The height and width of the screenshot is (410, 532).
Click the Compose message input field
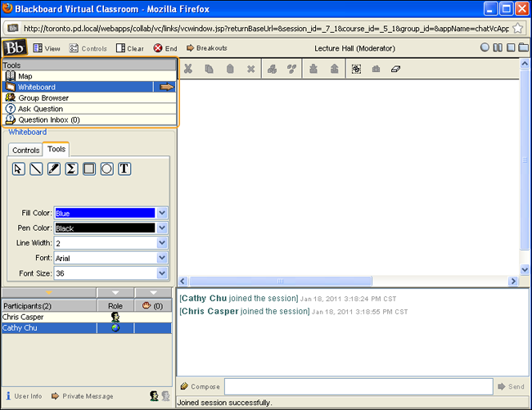[x=358, y=386]
